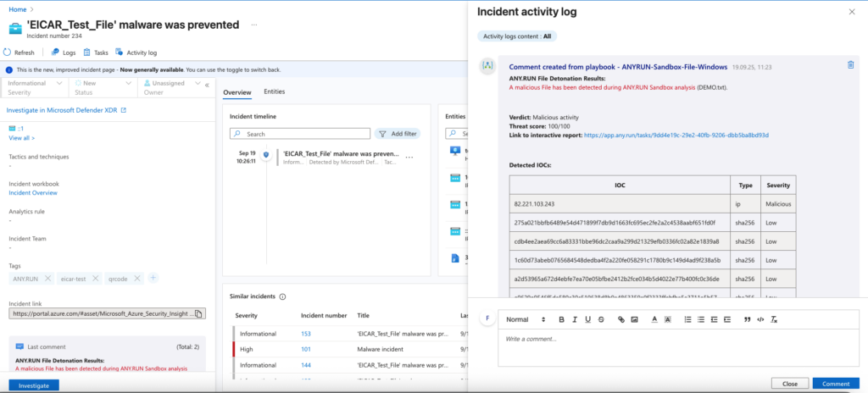
Task: Click the strikethrough formatting icon
Action: (x=601, y=319)
